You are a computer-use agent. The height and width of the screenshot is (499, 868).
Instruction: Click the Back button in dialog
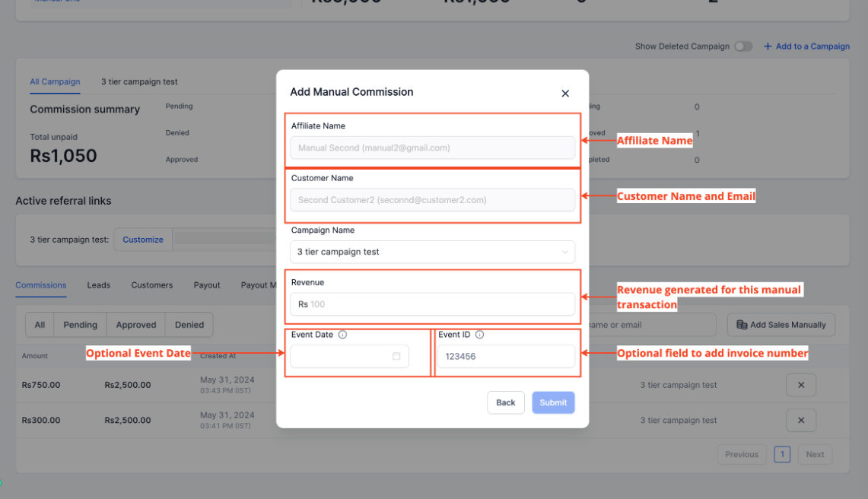click(506, 402)
